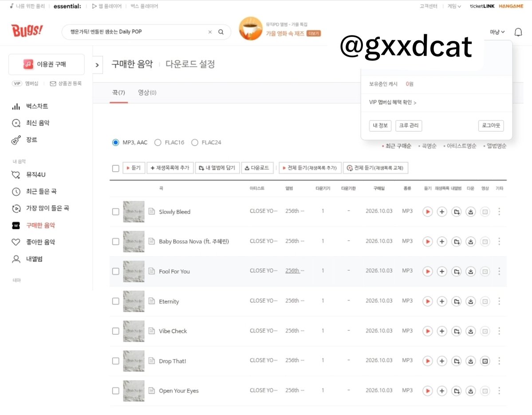The height and width of the screenshot is (415, 532).
Task: Open 장르 in the sidebar
Action: coord(31,140)
